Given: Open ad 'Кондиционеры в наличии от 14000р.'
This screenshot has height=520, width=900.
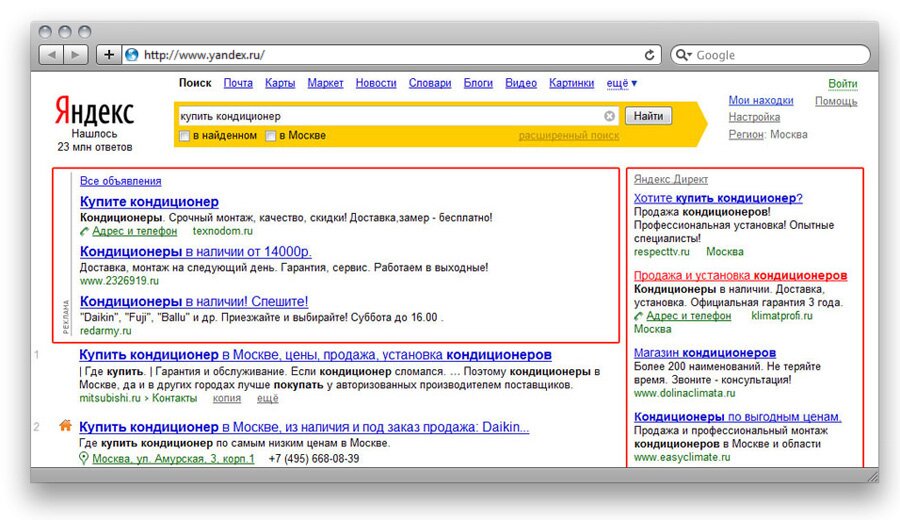Looking at the screenshot, I should (196, 251).
